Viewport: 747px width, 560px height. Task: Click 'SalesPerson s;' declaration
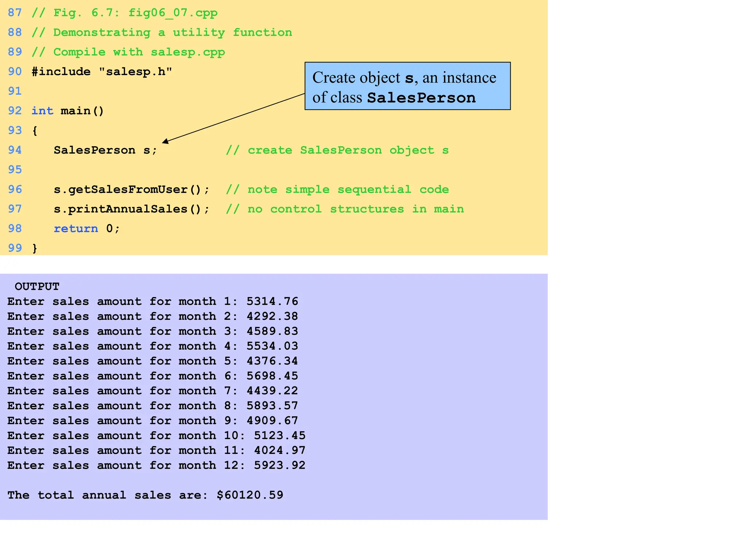(x=105, y=150)
